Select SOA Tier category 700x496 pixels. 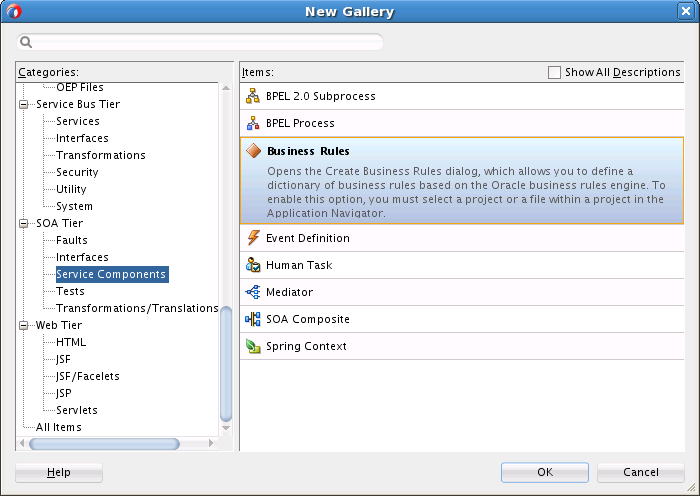(x=59, y=223)
